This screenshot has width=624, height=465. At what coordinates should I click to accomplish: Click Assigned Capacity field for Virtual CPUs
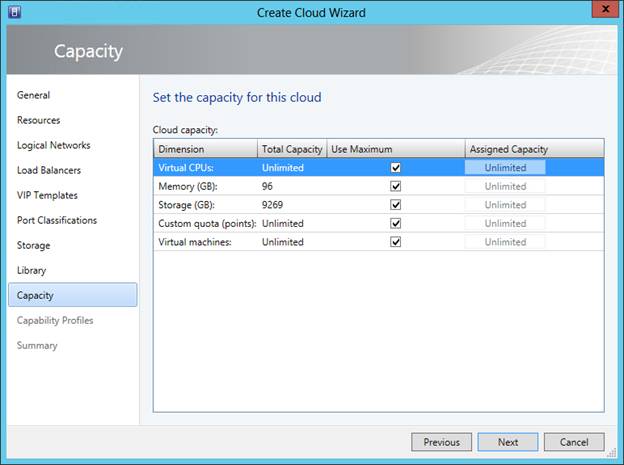pos(505,168)
